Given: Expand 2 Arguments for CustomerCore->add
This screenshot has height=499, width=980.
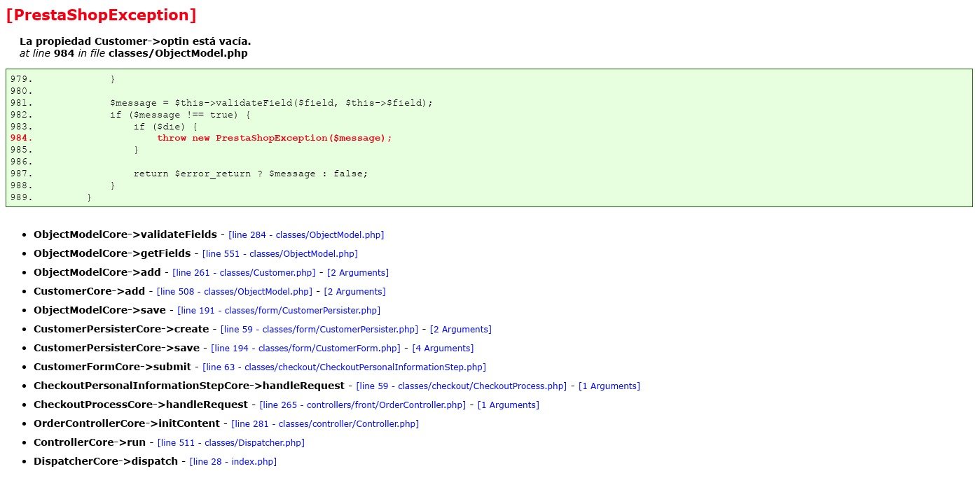Looking at the screenshot, I should 354,292.
